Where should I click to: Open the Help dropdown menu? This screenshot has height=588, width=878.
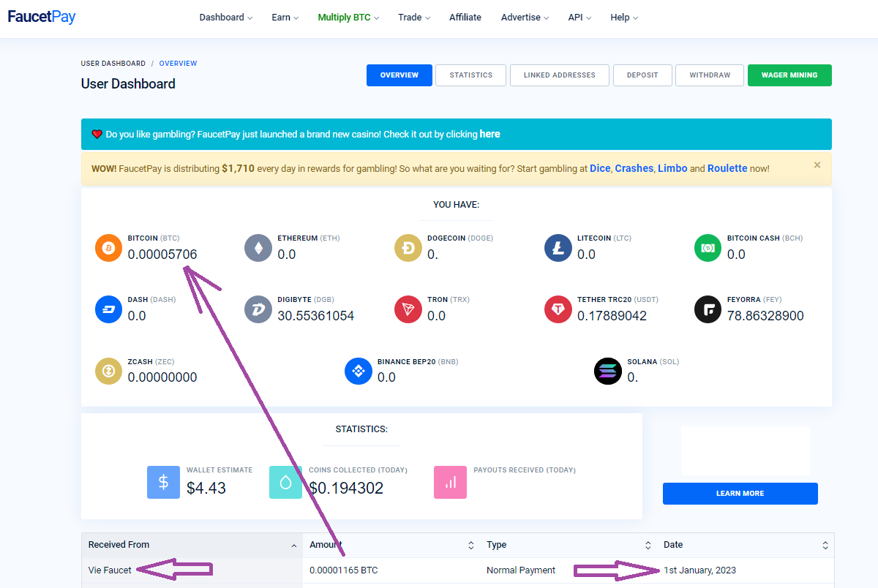pos(624,18)
